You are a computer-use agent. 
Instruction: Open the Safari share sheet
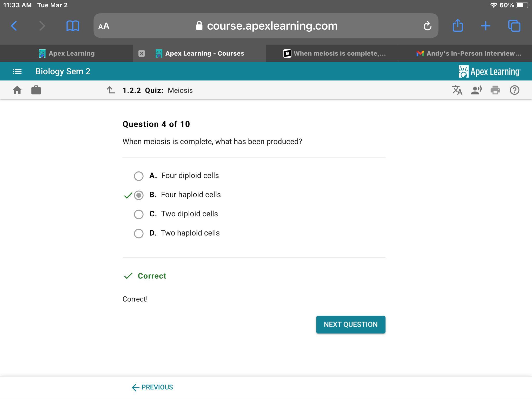point(458,25)
